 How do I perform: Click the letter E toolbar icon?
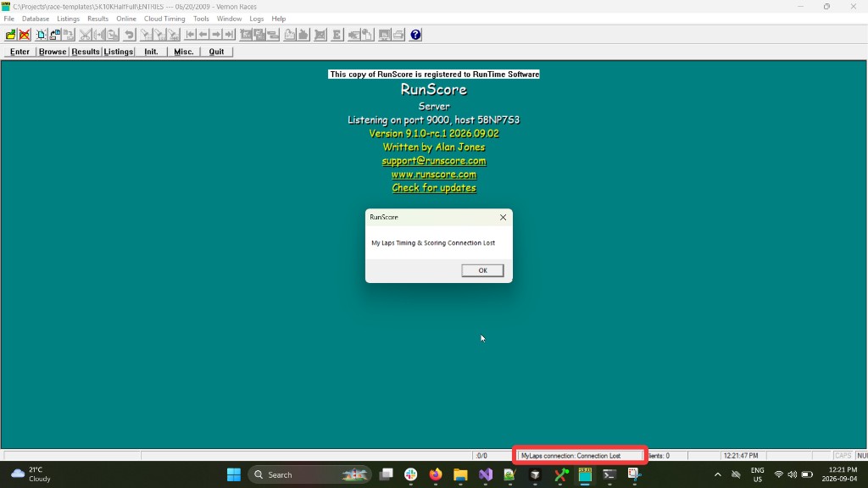(x=337, y=35)
